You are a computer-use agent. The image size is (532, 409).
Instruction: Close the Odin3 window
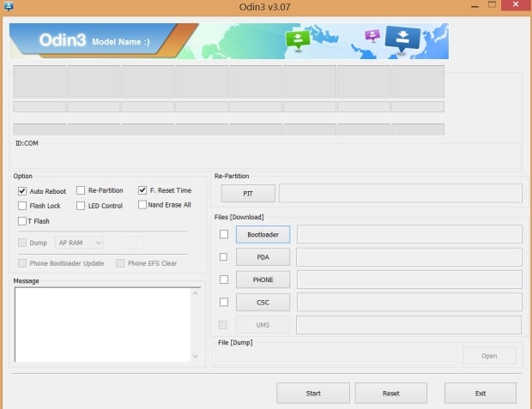[516, 5]
